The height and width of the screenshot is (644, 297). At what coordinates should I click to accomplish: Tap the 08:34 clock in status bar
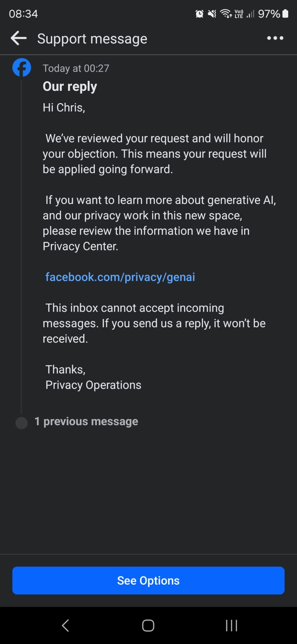point(23,14)
